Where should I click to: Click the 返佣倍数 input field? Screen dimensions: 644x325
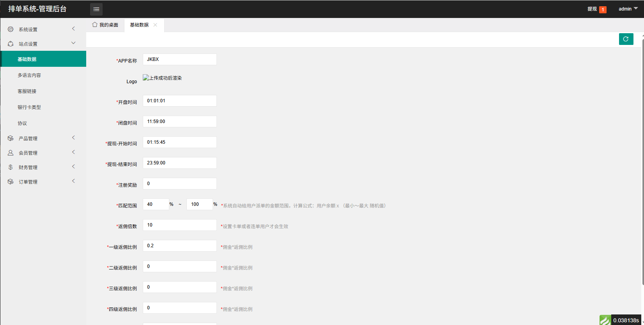pos(179,225)
